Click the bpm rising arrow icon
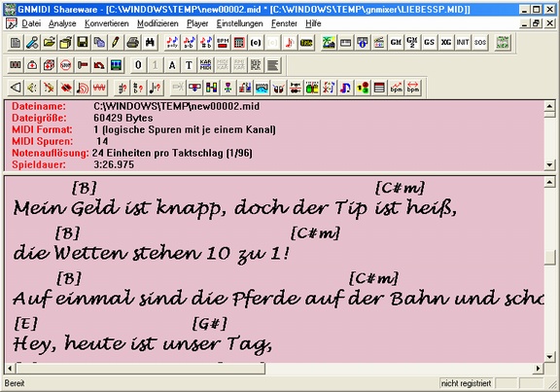This screenshot has height=392, width=560. point(396,88)
